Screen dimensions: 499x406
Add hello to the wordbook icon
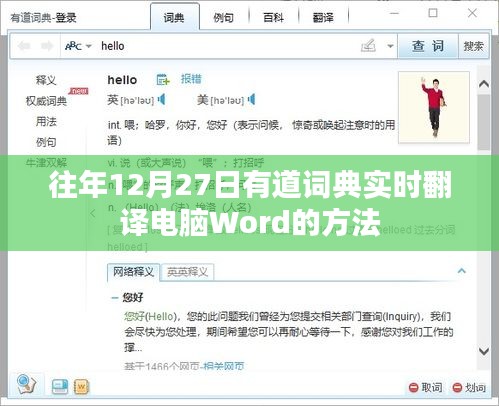click(x=163, y=80)
